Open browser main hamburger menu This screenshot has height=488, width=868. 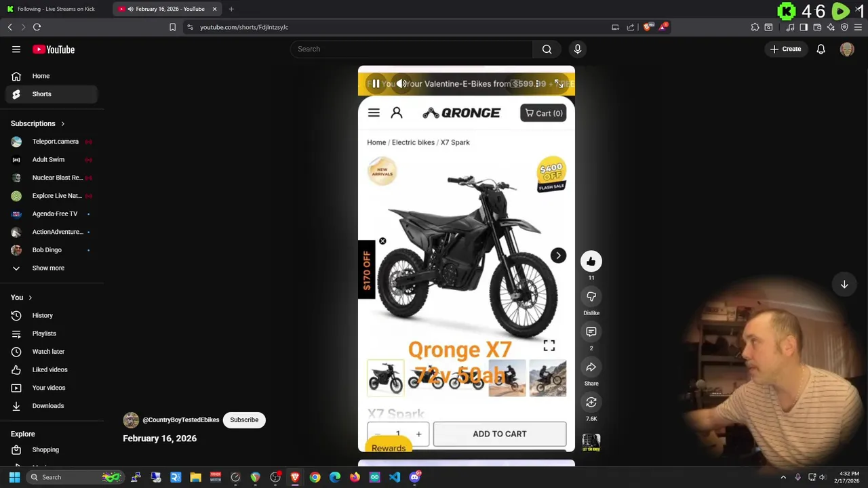coord(858,27)
